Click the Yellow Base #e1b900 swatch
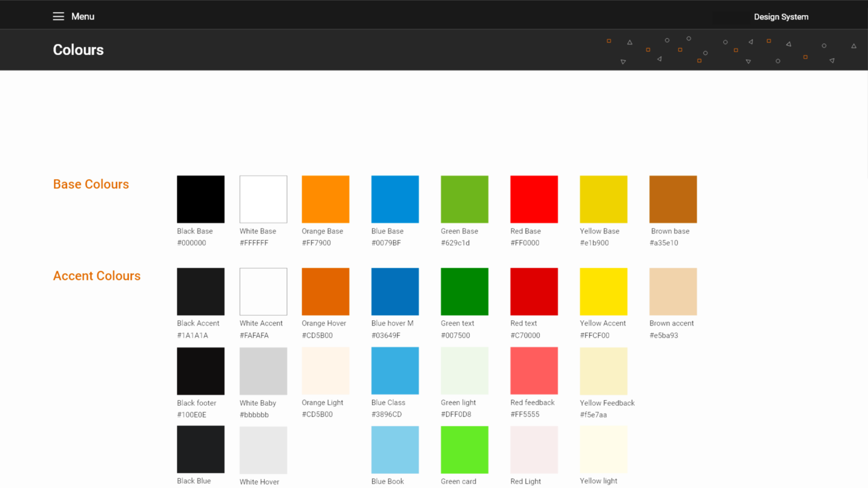868x488 pixels. pyautogui.click(x=603, y=199)
